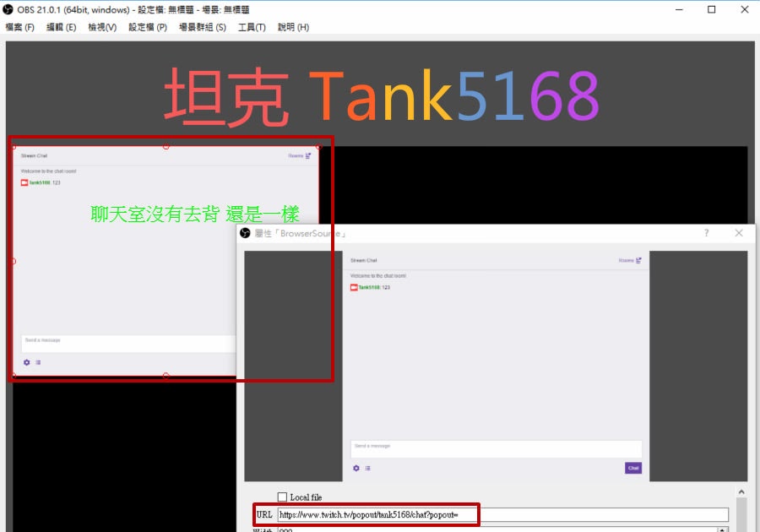Open the 說明 (H) menu
Image resolution: width=760 pixels, height=532 pixels.
pyautogui.click(x=293, y=27)
